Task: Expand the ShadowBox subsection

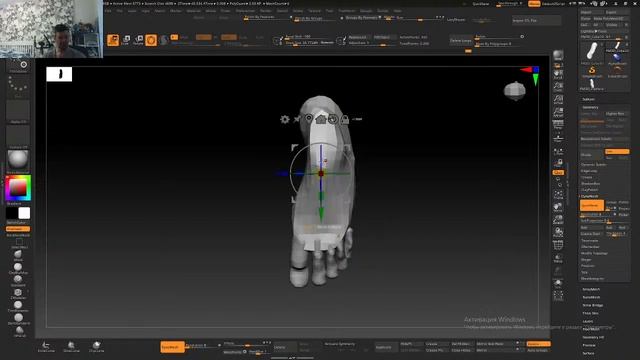Action: tap(590, 184)
